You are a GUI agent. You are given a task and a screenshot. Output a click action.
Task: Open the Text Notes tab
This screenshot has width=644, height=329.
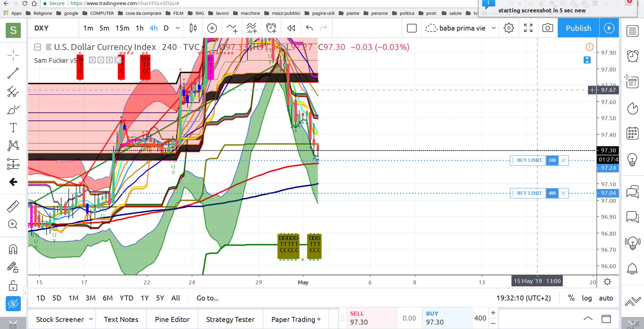[x=121, y=320]
